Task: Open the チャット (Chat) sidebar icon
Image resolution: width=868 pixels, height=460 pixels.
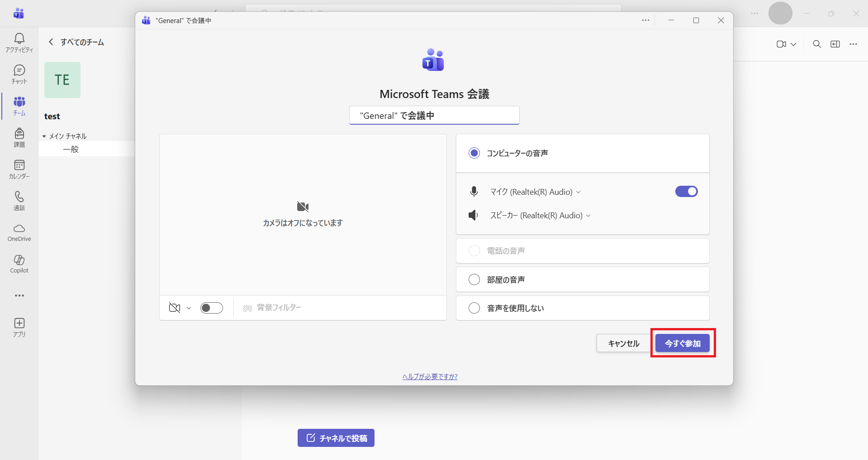Action: (19, 74)
